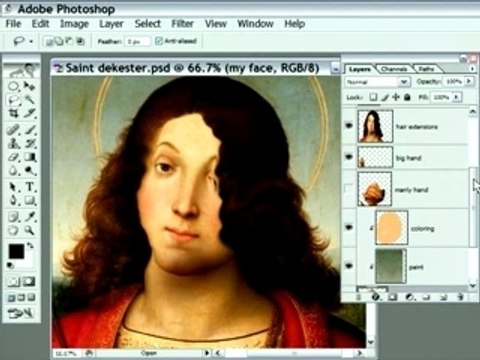The height and width of the screenshot is (360, 480).
Task: Click the Delete layer trash icon
Action: [461, 297]
